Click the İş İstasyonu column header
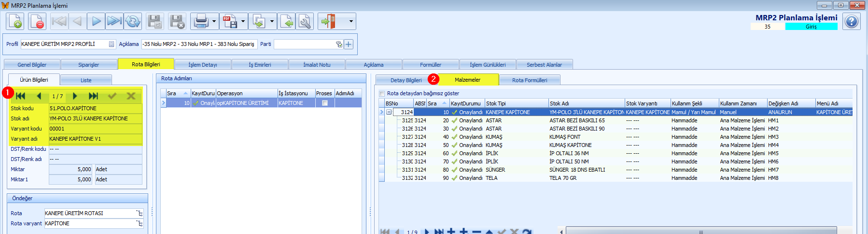The image size is (868, 234). (296, 93)
